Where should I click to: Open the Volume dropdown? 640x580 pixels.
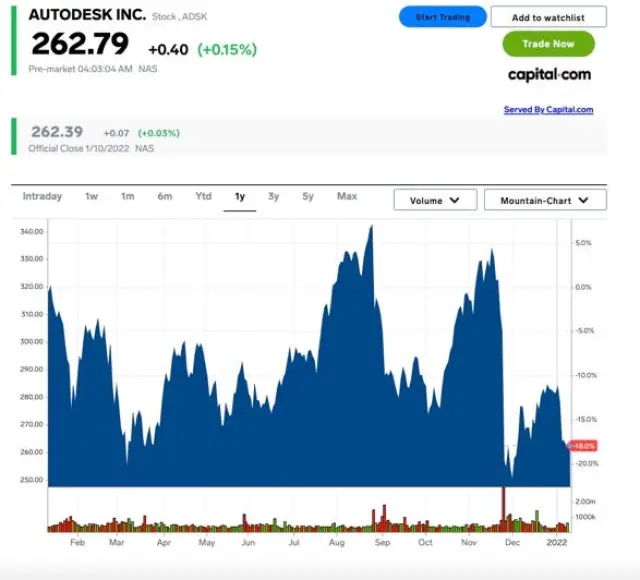coord(435,200)
